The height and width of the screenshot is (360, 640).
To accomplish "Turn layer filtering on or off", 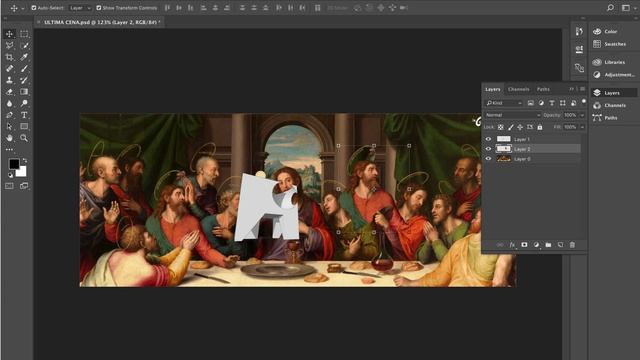I will click(584, 101).
